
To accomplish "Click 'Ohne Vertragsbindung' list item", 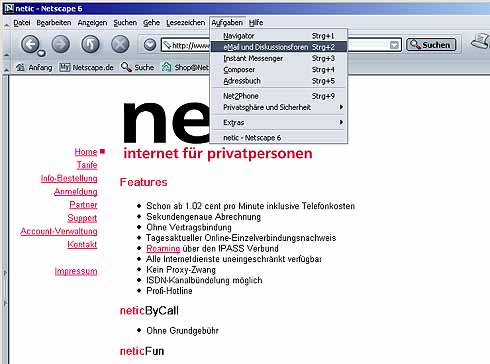I will click(x=189, y=227).
